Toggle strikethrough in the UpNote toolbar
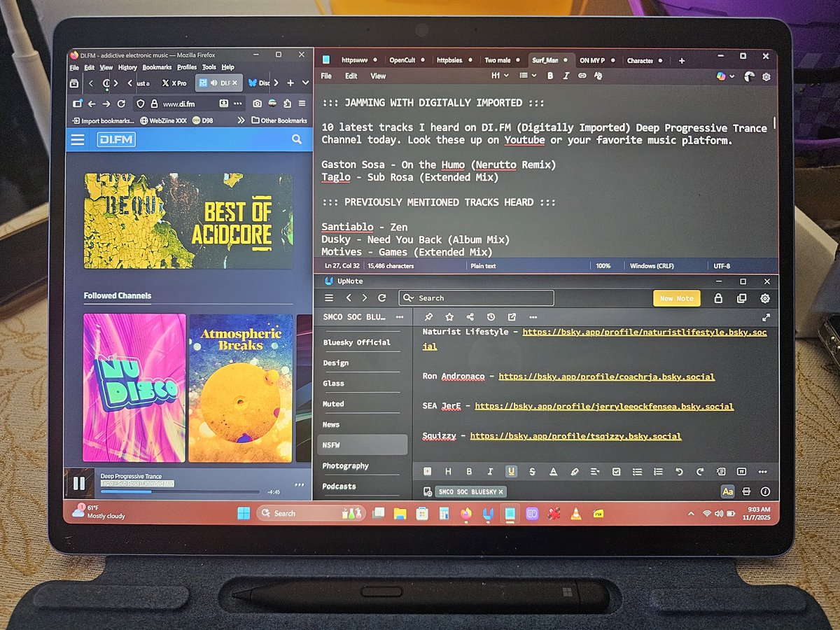Screen dimensions: 840x630 532,472
